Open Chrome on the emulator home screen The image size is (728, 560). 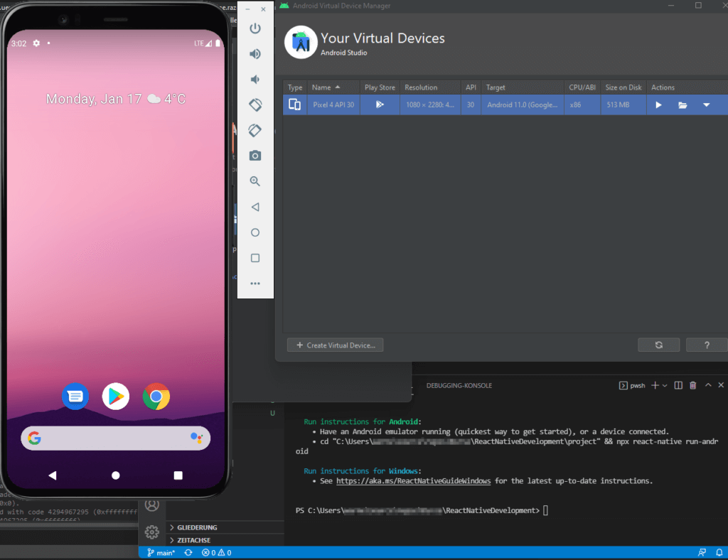[x=156, y=397]
